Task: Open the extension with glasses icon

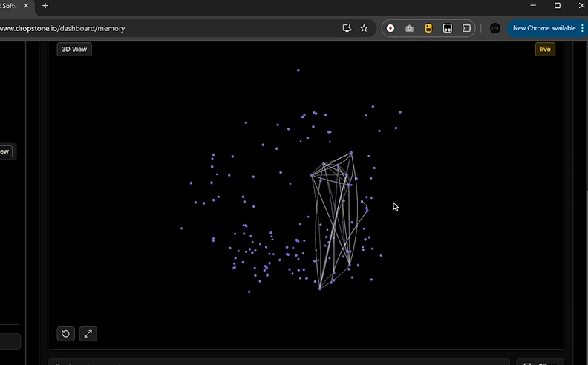Action: point(448,28)
